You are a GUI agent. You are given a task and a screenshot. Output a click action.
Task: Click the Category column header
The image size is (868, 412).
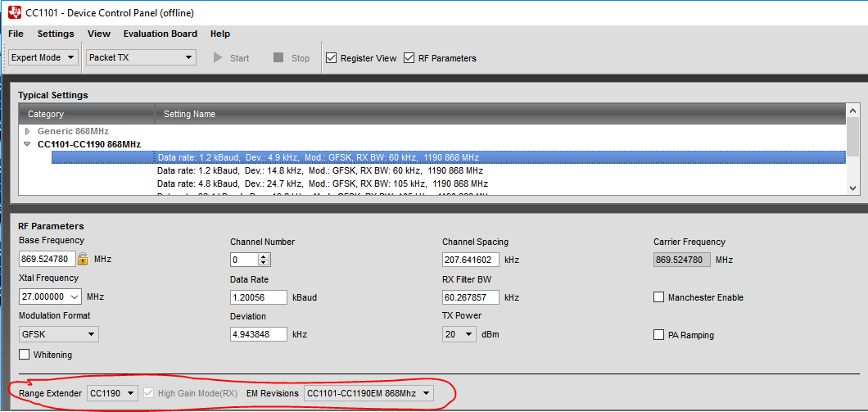click(87, 114)
